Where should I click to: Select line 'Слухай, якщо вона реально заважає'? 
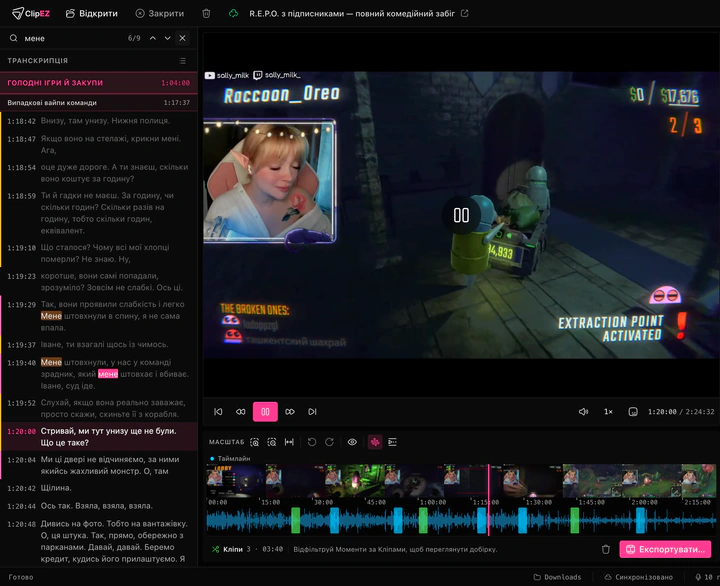[99, 408]
